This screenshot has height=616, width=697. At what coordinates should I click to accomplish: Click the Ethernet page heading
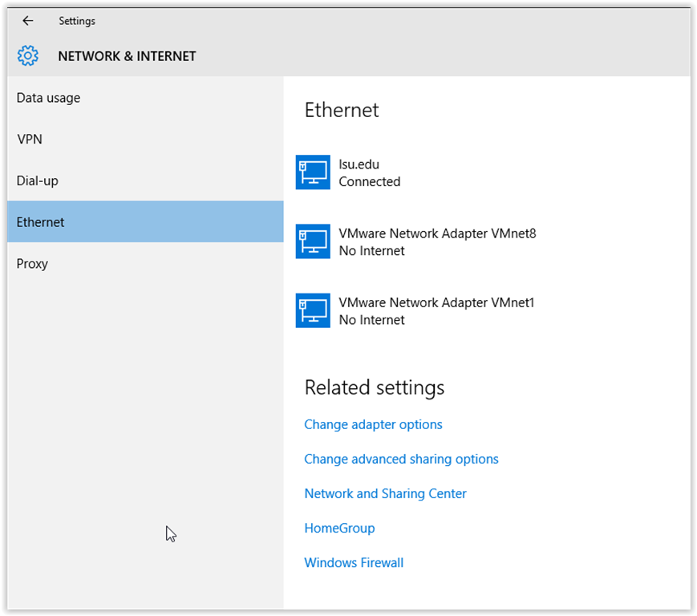point(342,110)
